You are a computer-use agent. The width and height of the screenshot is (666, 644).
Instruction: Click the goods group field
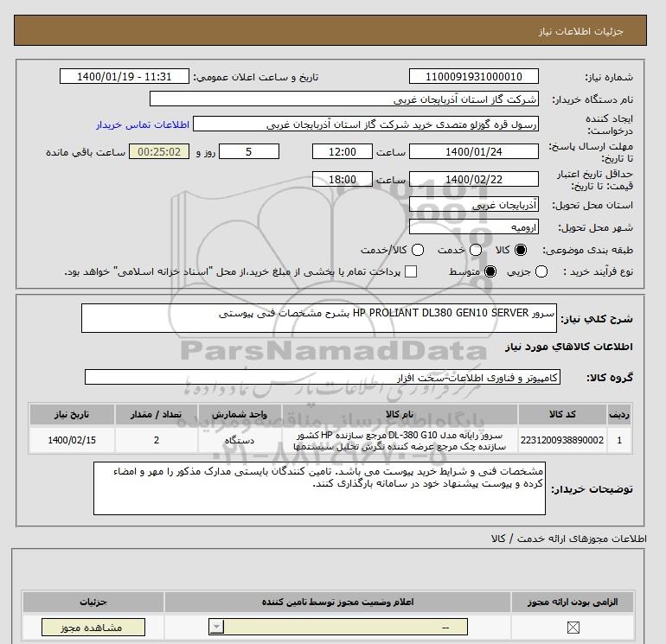[x=323, y=377]
